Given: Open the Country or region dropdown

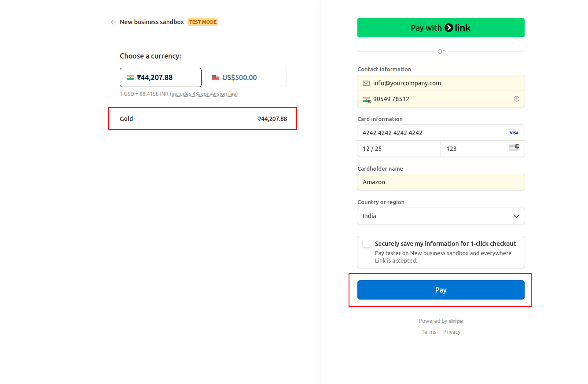Looking at the screenshot, I should pos(441,216).
